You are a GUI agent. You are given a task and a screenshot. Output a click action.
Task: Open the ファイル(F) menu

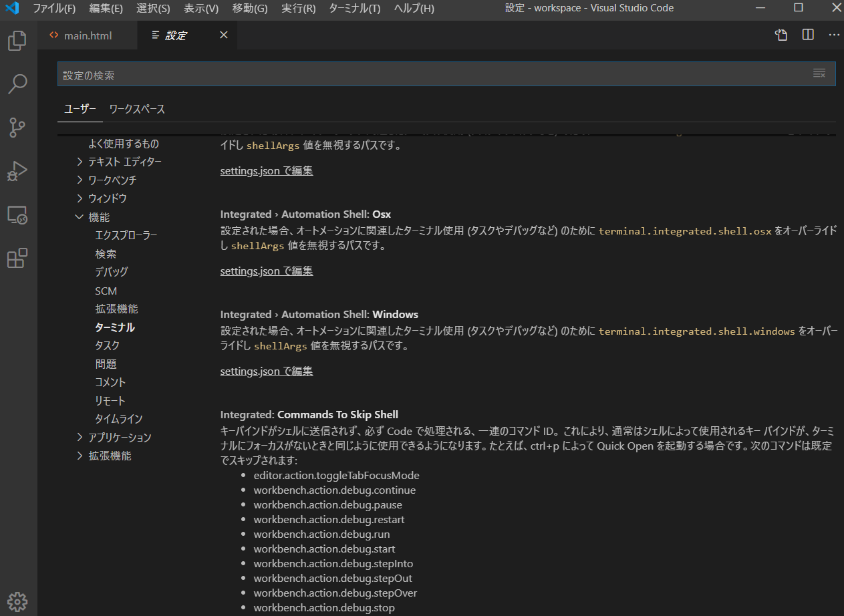coord(54,8)
